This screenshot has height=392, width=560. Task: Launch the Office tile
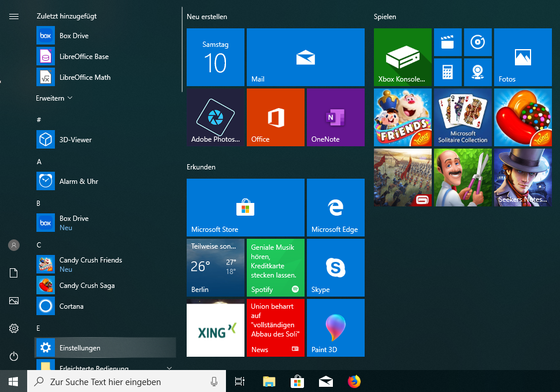click(275, 117)
